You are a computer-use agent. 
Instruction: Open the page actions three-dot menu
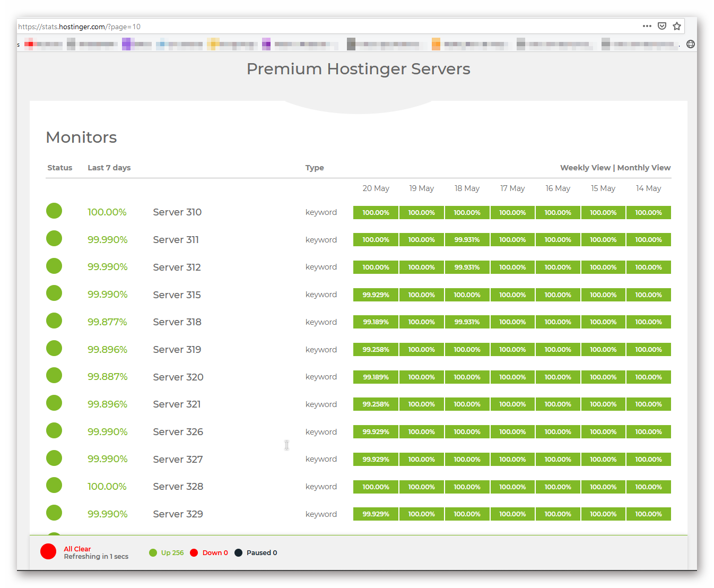(x=647, y=26)
